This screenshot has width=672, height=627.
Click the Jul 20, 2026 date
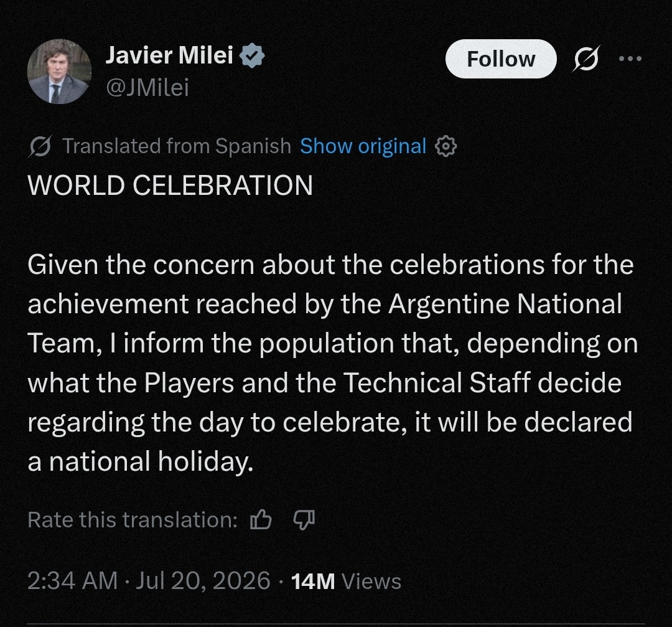203,581
